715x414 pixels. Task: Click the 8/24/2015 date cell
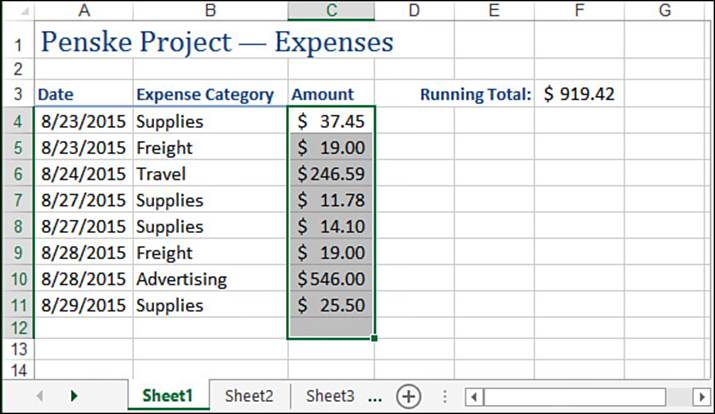tap(84, 173)
